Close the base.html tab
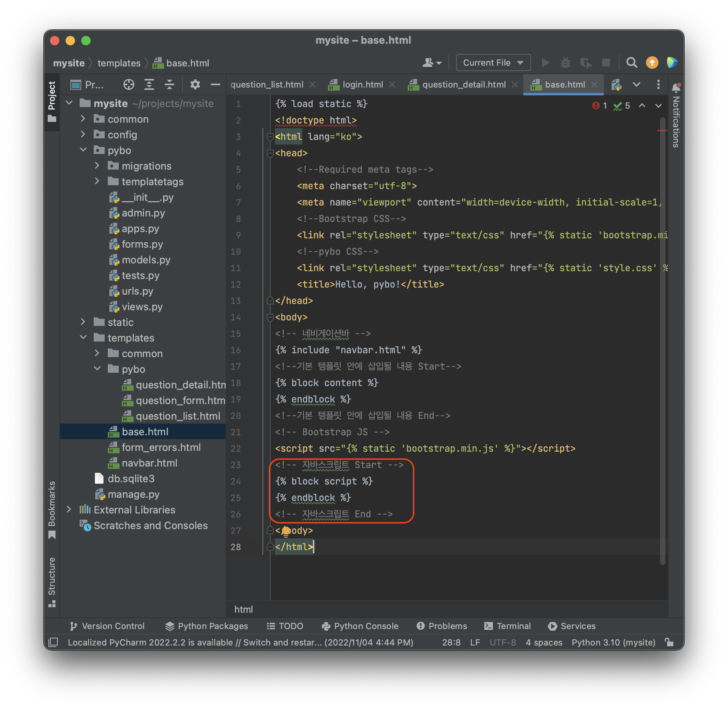 594,84
